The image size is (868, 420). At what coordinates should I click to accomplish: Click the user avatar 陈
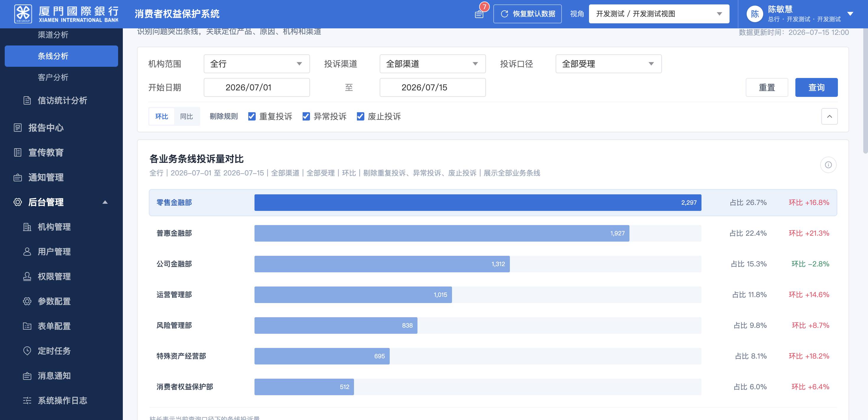(x=755, y=14)
